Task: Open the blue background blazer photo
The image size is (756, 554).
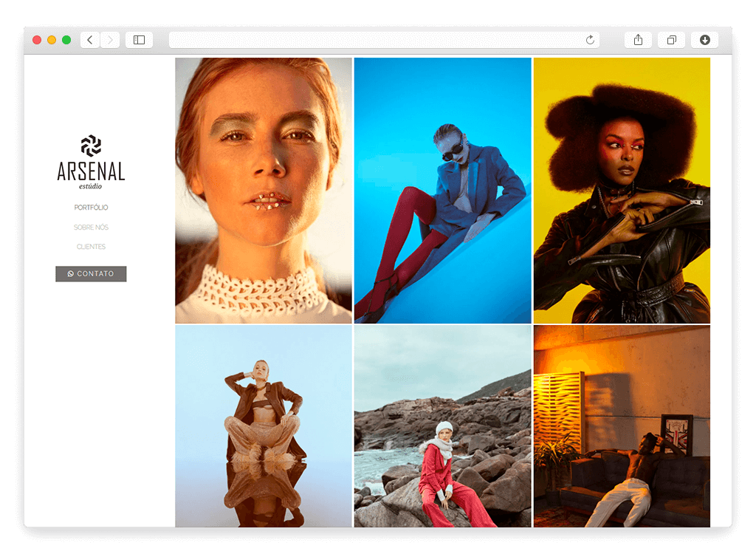Action: coord(442,191)
